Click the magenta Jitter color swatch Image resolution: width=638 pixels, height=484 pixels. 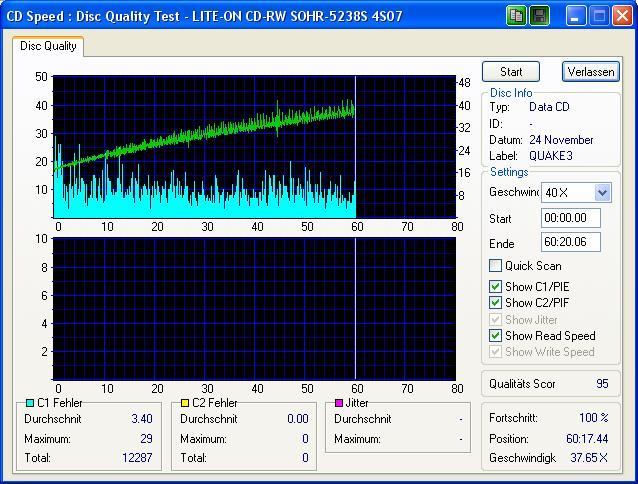click(339, 403)
